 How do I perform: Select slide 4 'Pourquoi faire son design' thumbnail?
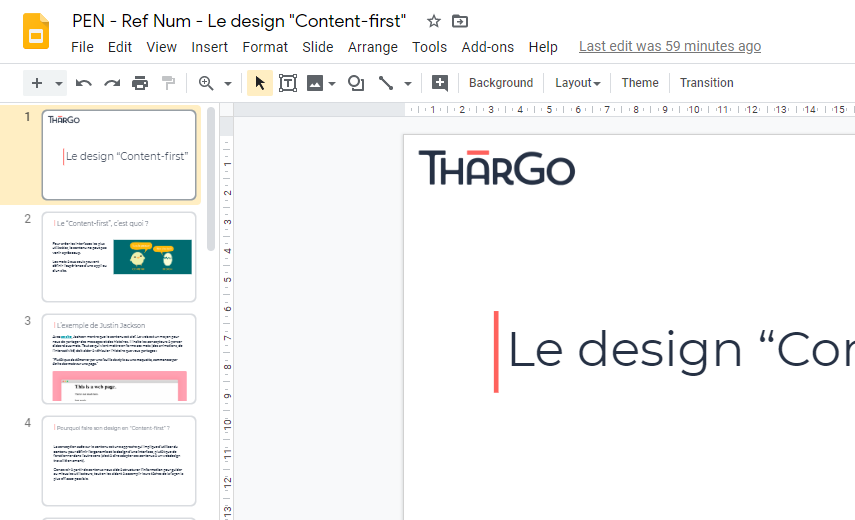click(119, 461)
